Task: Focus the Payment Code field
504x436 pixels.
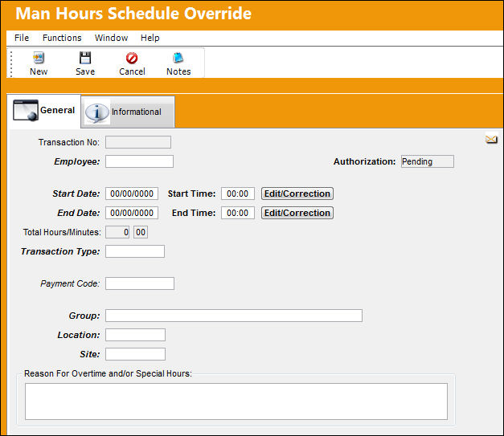Action: pyautogui.click(x=140, y=283)
